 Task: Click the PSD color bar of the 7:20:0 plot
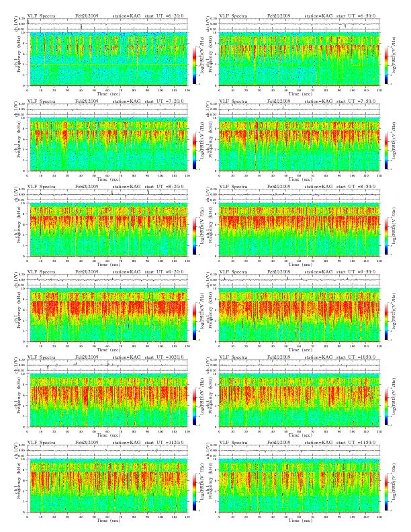(x=194, y=150)
